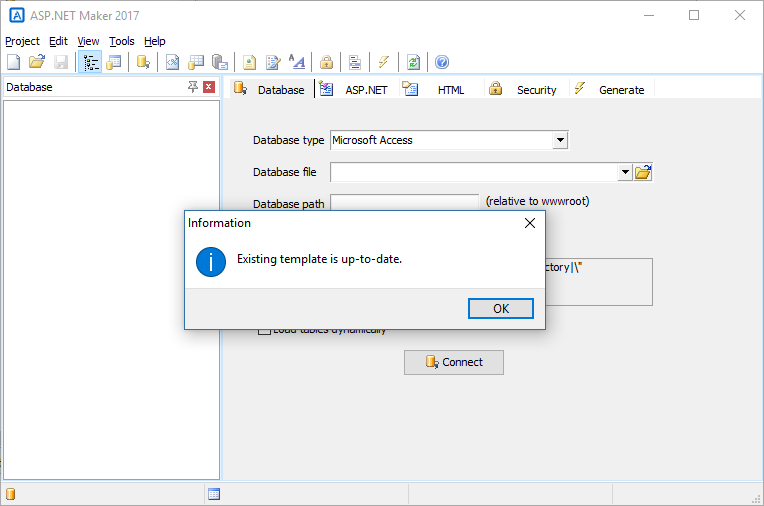Switch to the HTML tab

pos(441,89)
